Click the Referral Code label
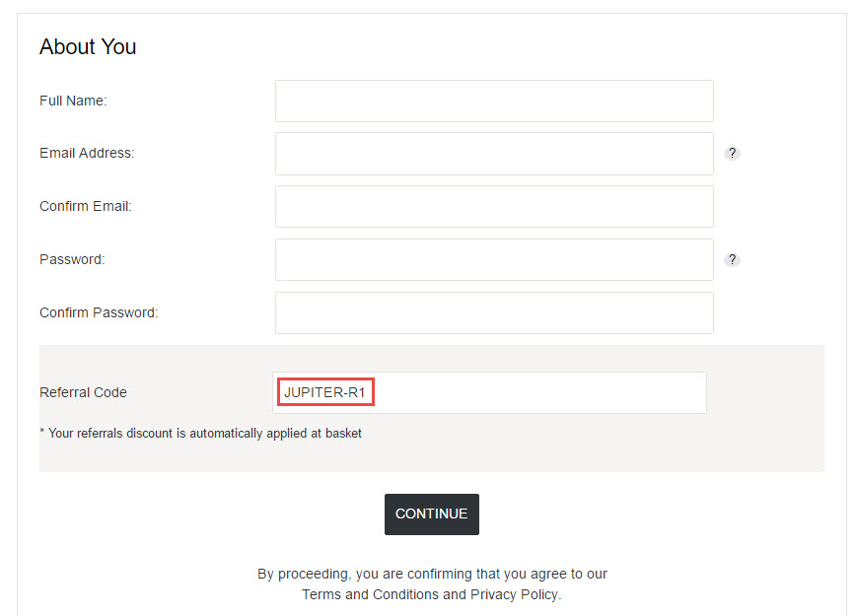 point(83,392)
